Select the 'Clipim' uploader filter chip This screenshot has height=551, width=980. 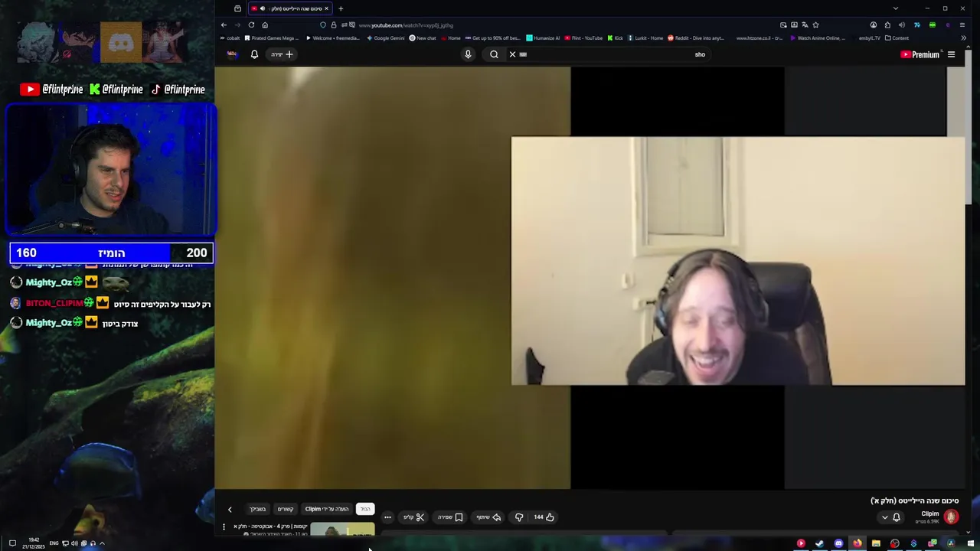tap(327, 509)
